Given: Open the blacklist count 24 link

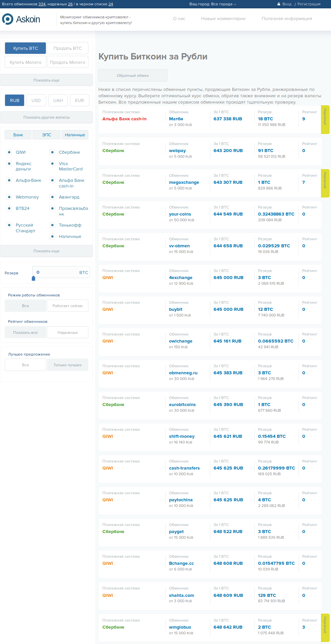Looking at the screenshot, I should (111, 4).
